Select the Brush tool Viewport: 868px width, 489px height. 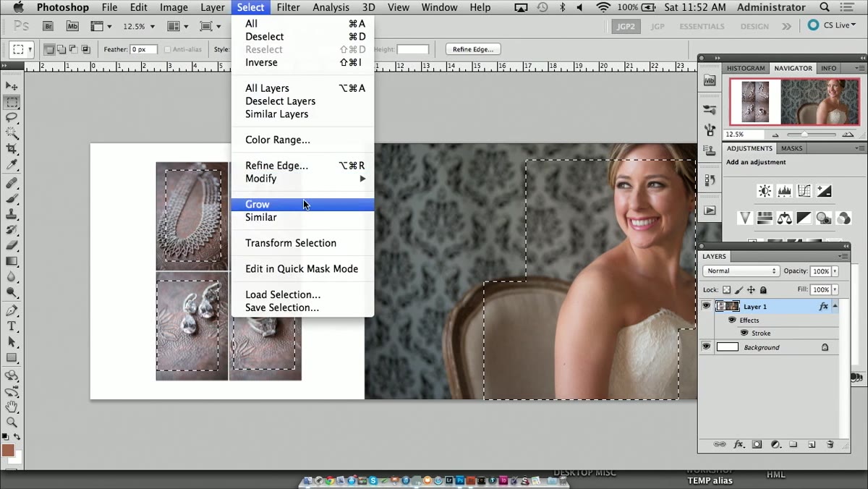12,199
